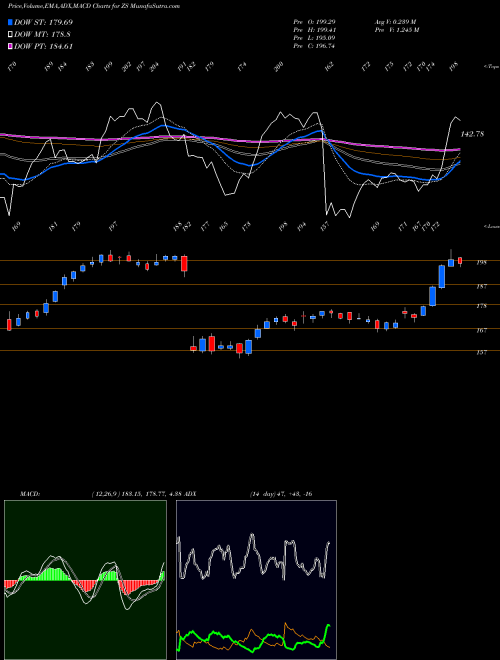The image size is (500, 660).
Task: Click the 'Tops' label at right edge
Action: coord(492,67)
